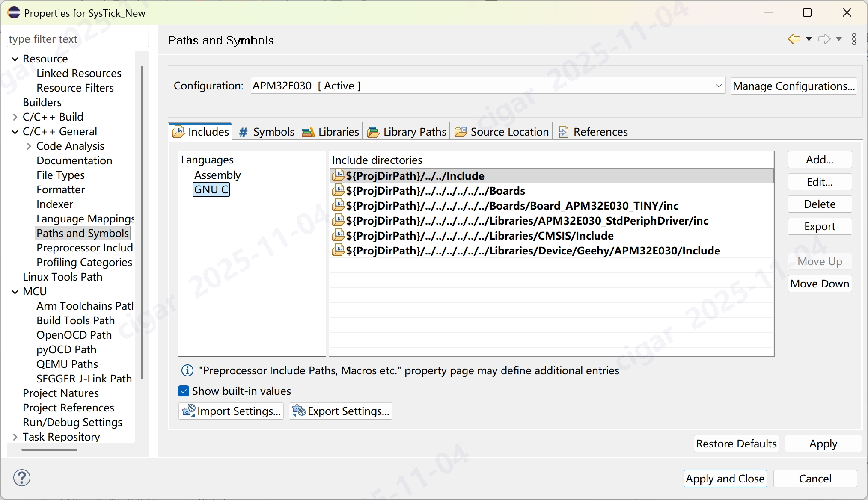
Task: Open back history dropdown arrow
Action: (x=809, y=39)
